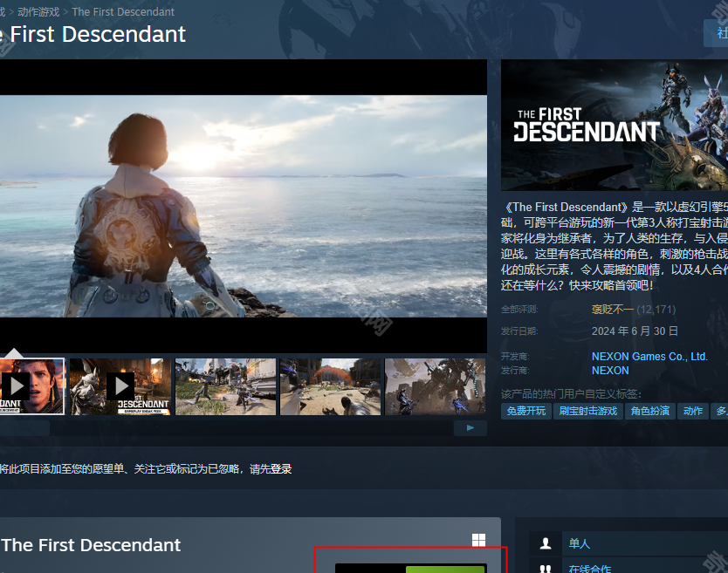The width and height of the screenshot is (728, 573).
Task: Click the 该产品的热门用户自定义标签 heading
Action: [571, 394]
